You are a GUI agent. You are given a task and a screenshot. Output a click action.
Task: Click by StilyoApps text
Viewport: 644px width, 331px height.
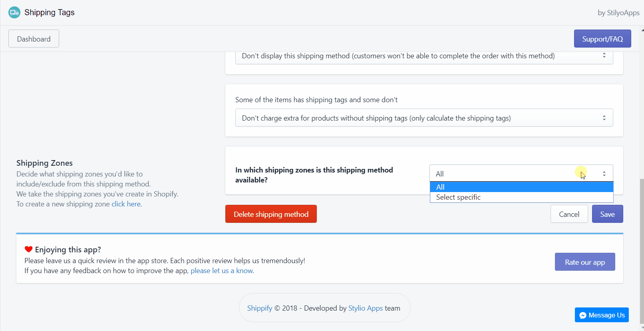point(618,13)
